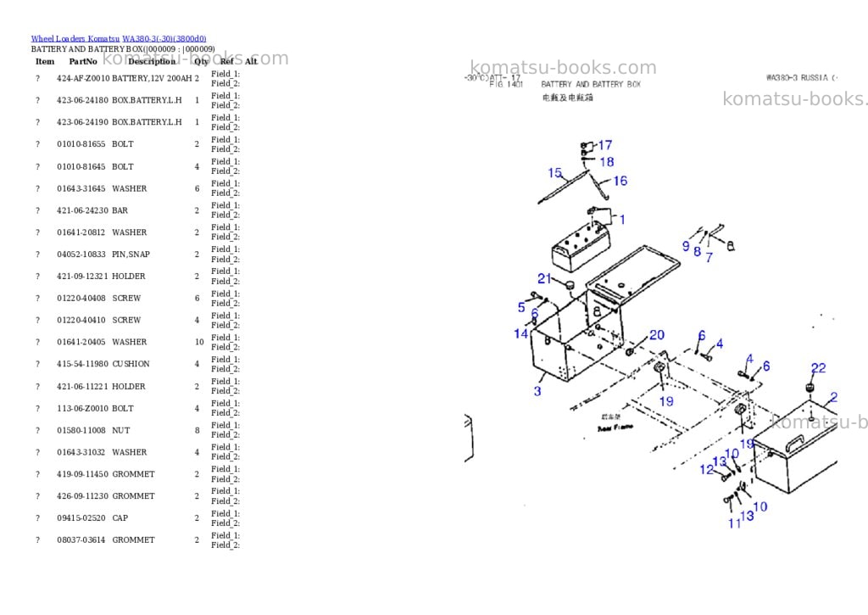Click the NUT description cell

click(120, 431)
